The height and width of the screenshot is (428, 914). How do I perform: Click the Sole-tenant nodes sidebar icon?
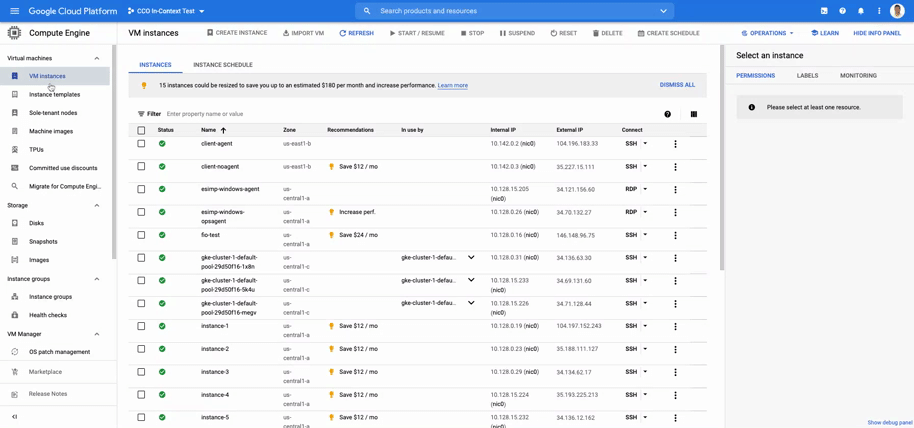[15, 113]
